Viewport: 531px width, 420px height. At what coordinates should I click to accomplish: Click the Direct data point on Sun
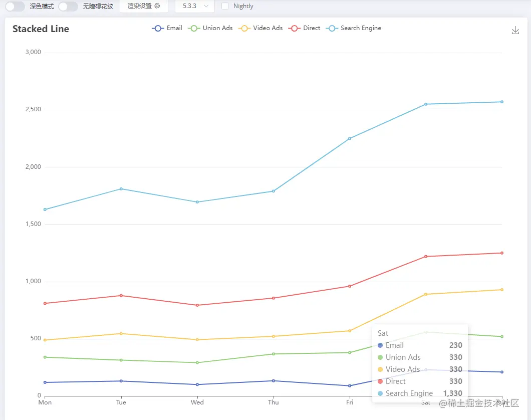[x=502, y=253]
